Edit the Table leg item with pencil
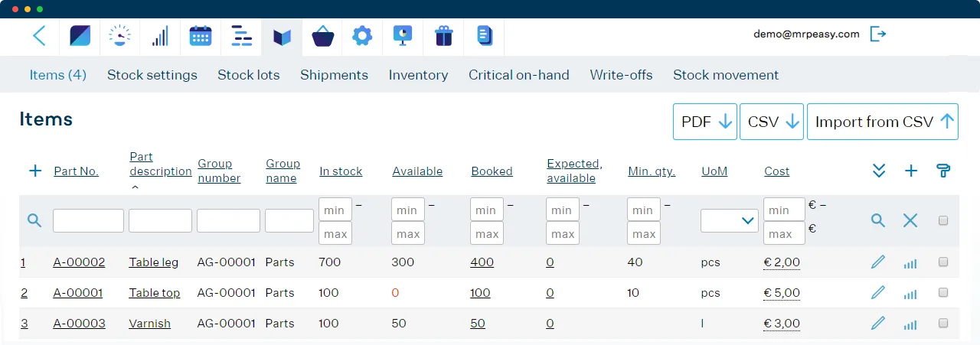 pos(878,262)
